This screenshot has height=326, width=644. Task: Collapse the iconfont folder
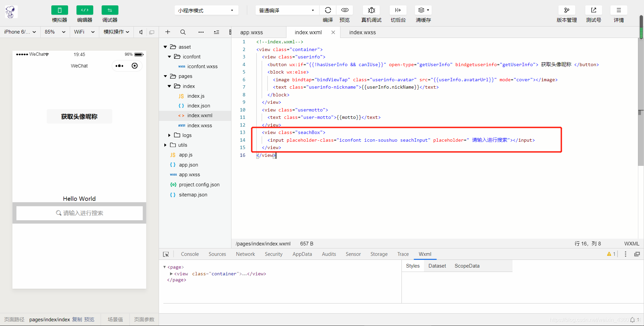click(169, 57)
